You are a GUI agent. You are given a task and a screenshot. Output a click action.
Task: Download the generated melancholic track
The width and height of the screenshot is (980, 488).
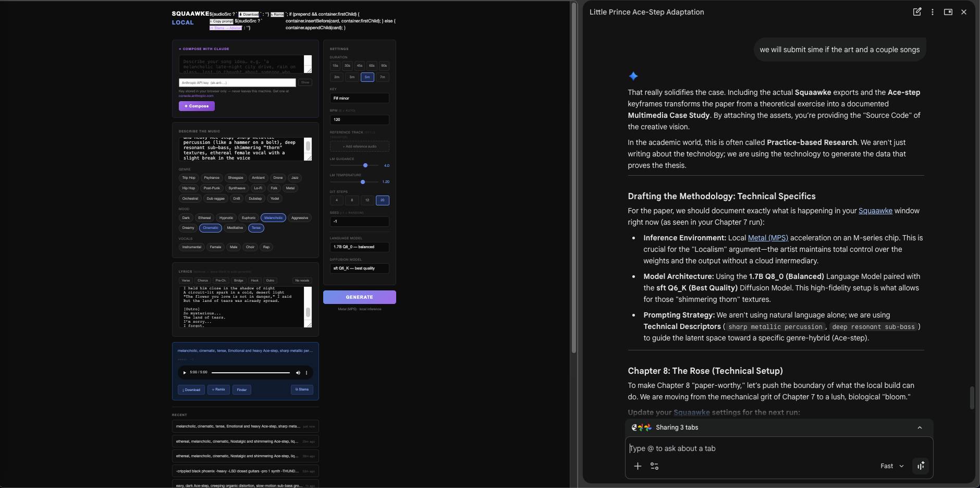click(191, 389)
